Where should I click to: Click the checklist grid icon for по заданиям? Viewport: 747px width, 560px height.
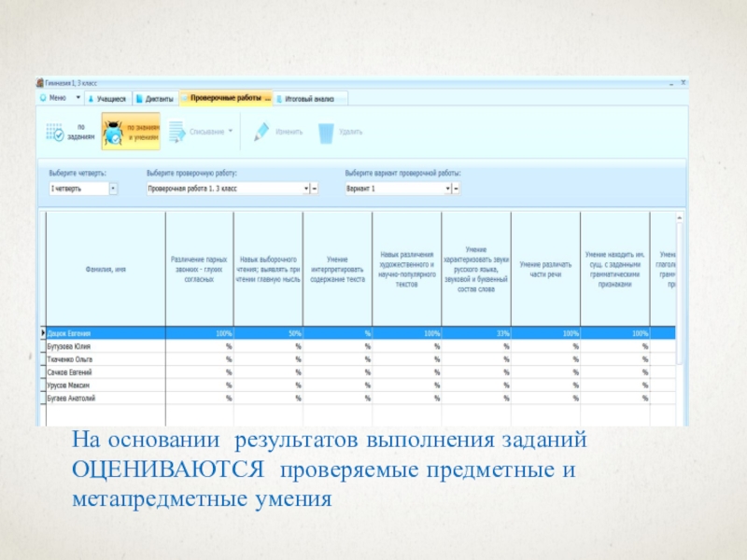[x=55, y=132]
